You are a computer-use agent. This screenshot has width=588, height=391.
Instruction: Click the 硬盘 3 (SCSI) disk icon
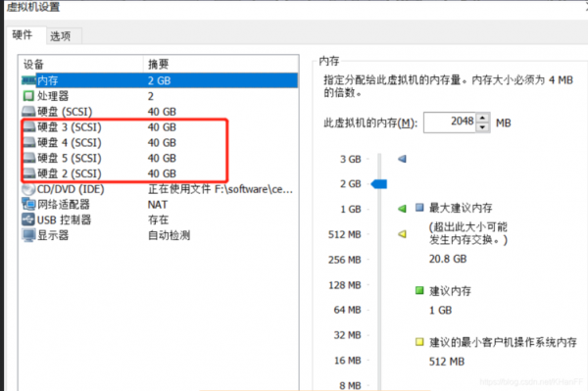29,127
